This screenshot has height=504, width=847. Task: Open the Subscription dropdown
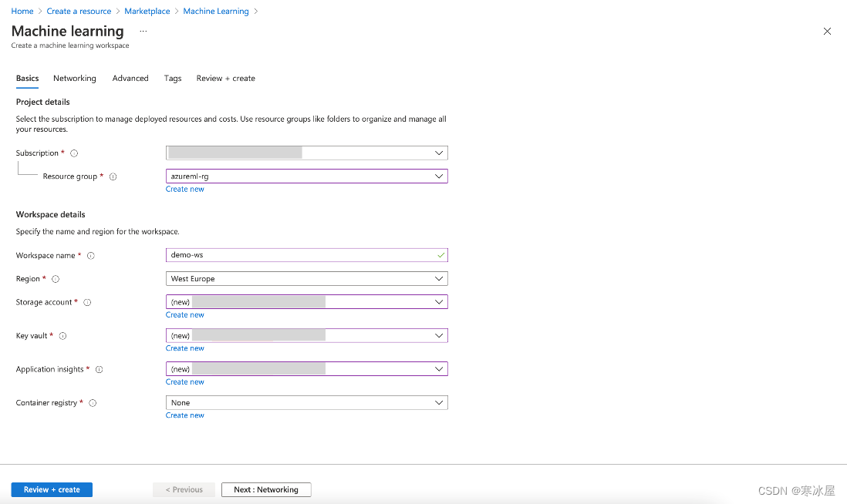[307, 153]
